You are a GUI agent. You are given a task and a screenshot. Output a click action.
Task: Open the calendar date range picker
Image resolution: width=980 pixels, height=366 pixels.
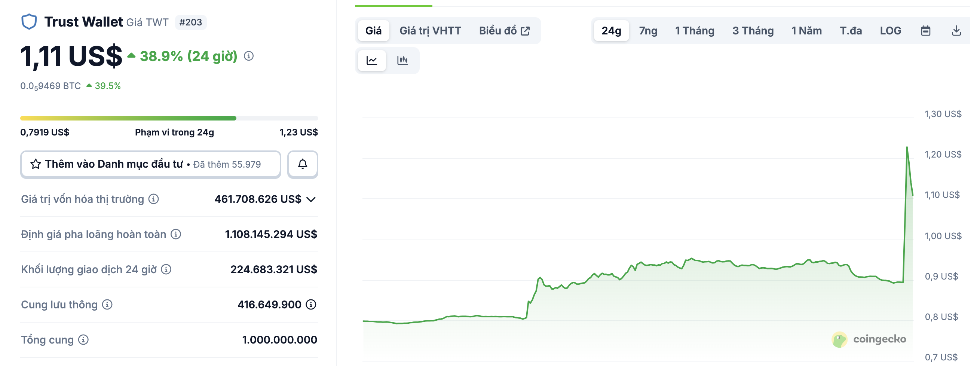tap(925, 31)
